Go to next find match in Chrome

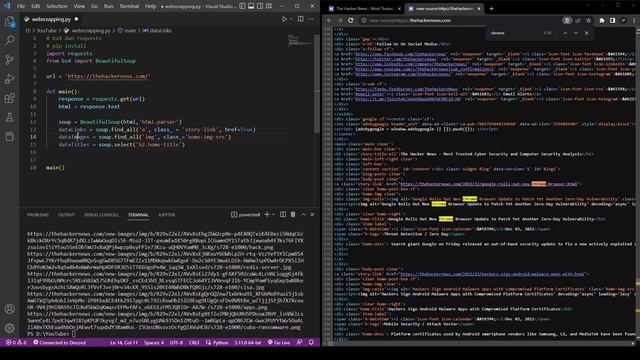576,33
